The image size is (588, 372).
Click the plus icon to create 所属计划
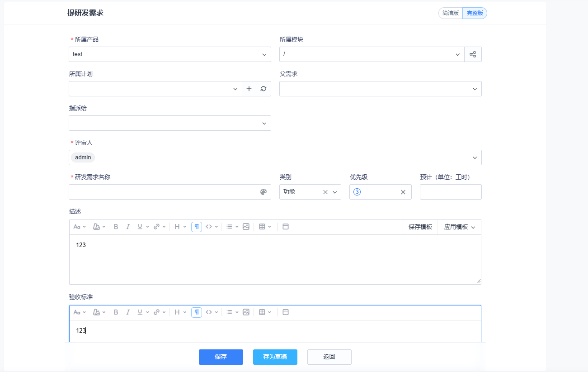[249, 89]
